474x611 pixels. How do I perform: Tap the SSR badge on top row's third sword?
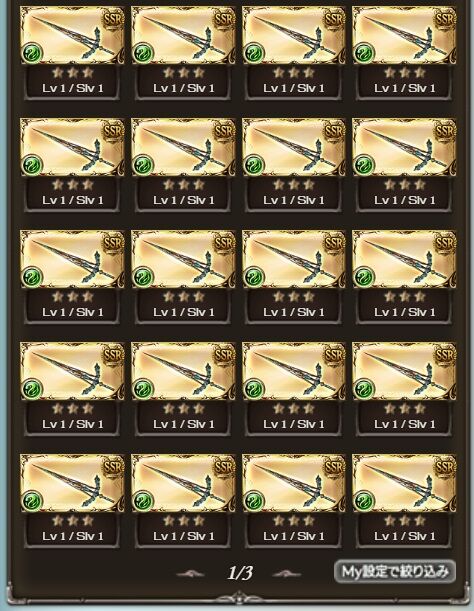[x=334, y=19]
